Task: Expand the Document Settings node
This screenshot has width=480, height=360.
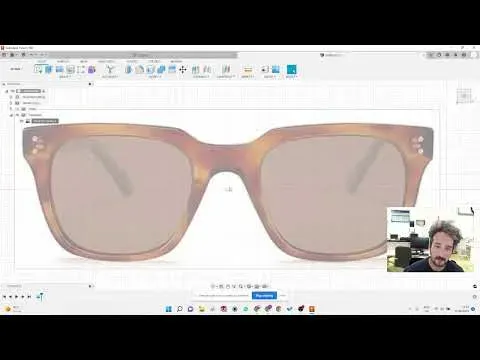Action: 11,97
